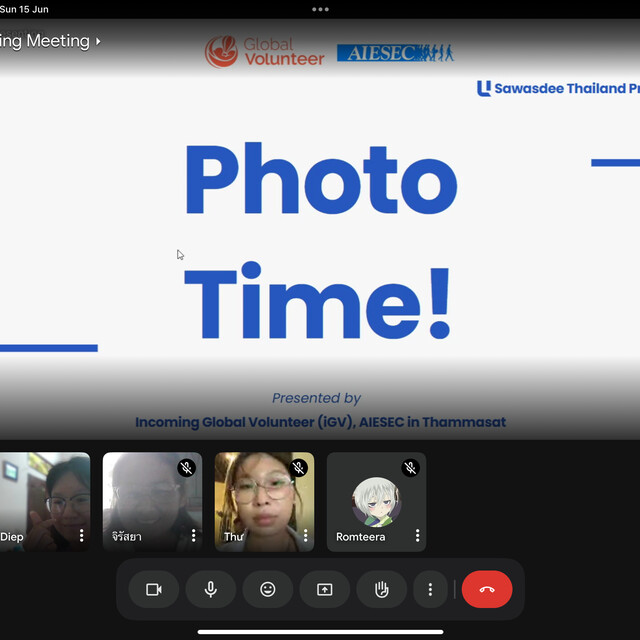Tap the shared Photo Time! presentation slide
The width and height of the screenshot is (640, 640).
[x=320, y=250]
